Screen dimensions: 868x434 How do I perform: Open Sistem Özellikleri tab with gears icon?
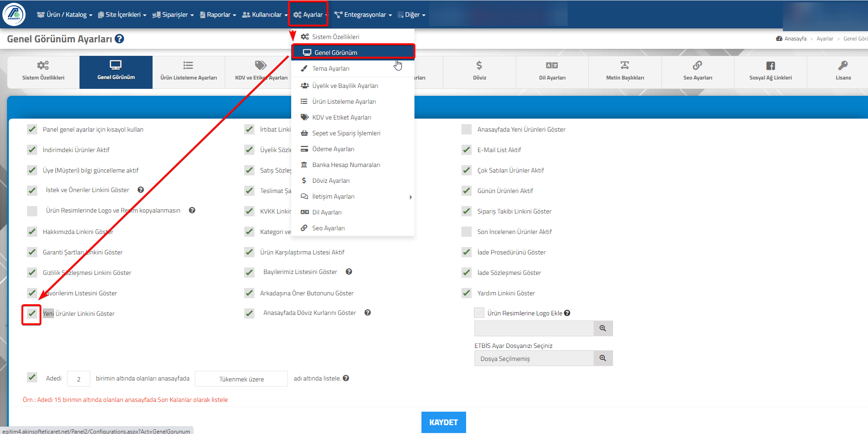click(x=43, y=72)
